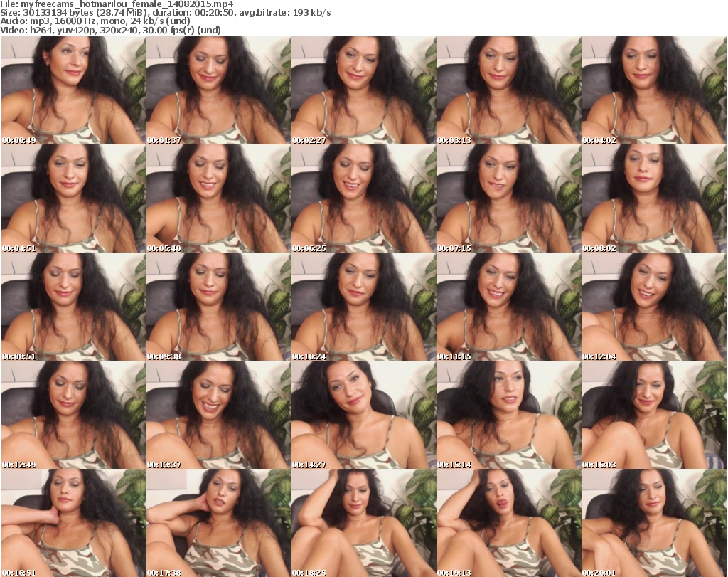This screenshot has width=728, height=577.
Task: Select the thumbnail stamped 00:19:13
Action: click(x=508, y=523)
